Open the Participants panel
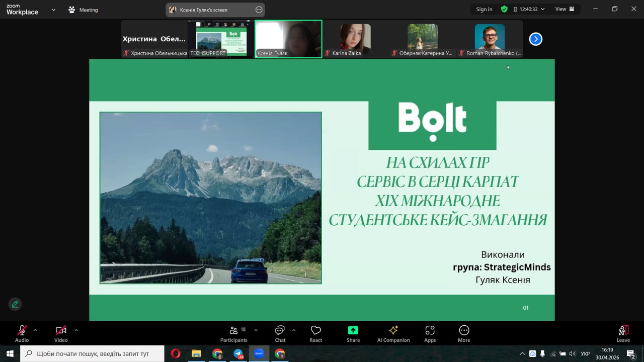Image resolution: width=644 pixels, height=362 pixels. 234,333
